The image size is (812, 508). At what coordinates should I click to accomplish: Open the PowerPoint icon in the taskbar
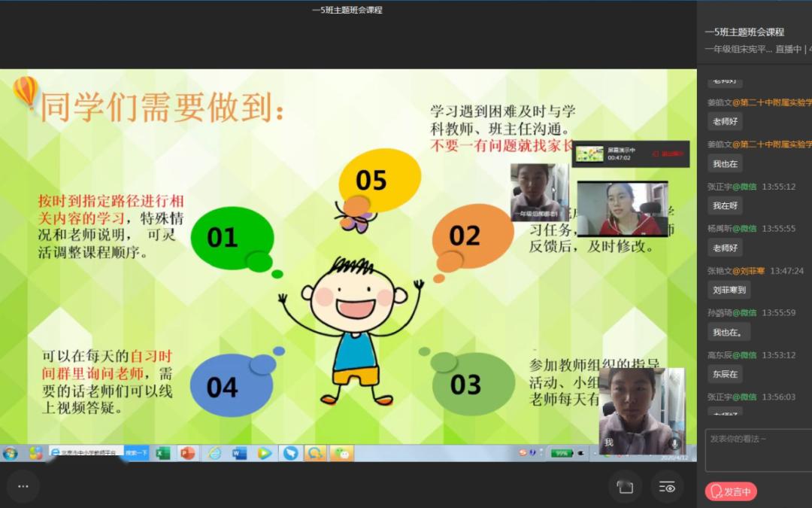coord(187,453)
